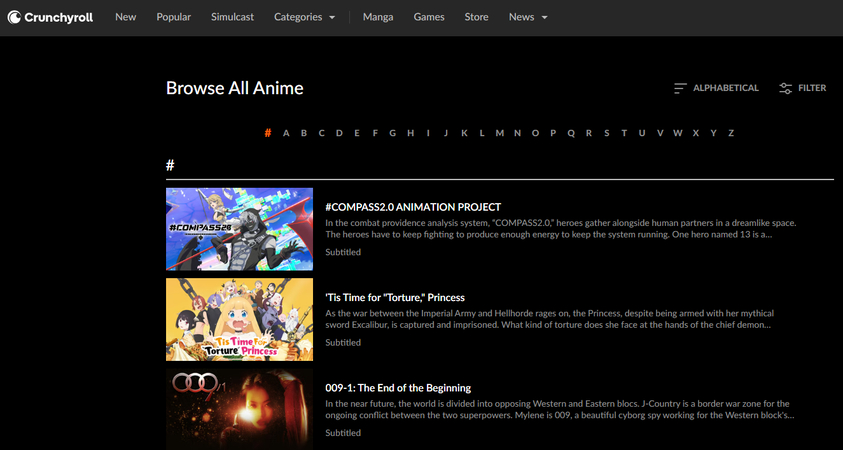
Task: Jump to letter R
Action: tap(589, 133)
